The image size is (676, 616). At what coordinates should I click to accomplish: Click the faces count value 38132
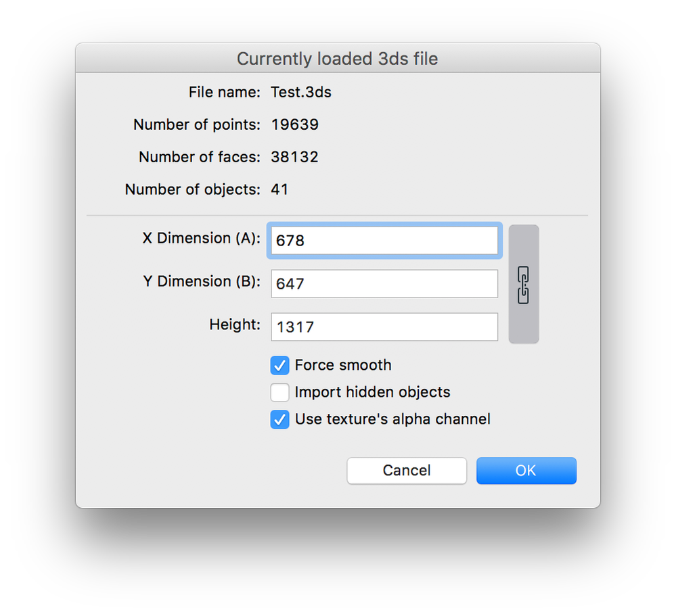(295, 157)
